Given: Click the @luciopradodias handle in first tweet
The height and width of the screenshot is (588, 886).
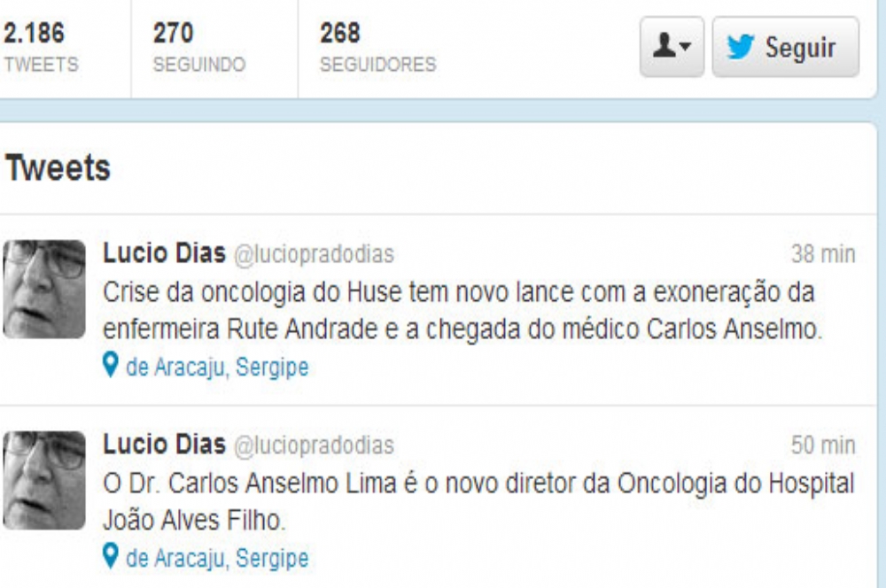Looking at the screenshot, I should point(315,254).
